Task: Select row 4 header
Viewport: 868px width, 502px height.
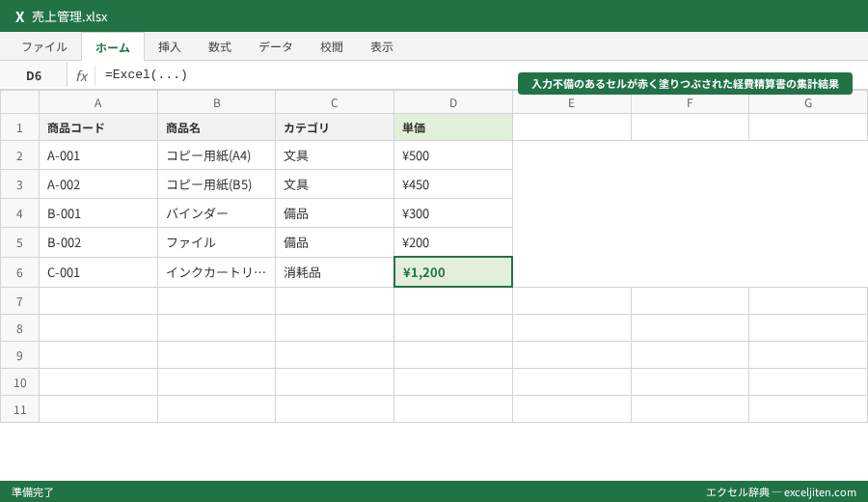Action: [x=19, y=212]
